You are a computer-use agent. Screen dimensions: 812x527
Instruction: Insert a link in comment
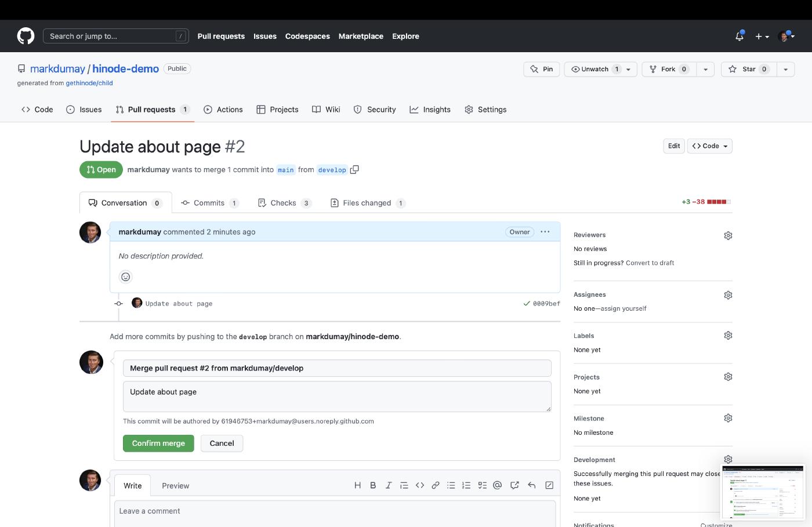436,485
